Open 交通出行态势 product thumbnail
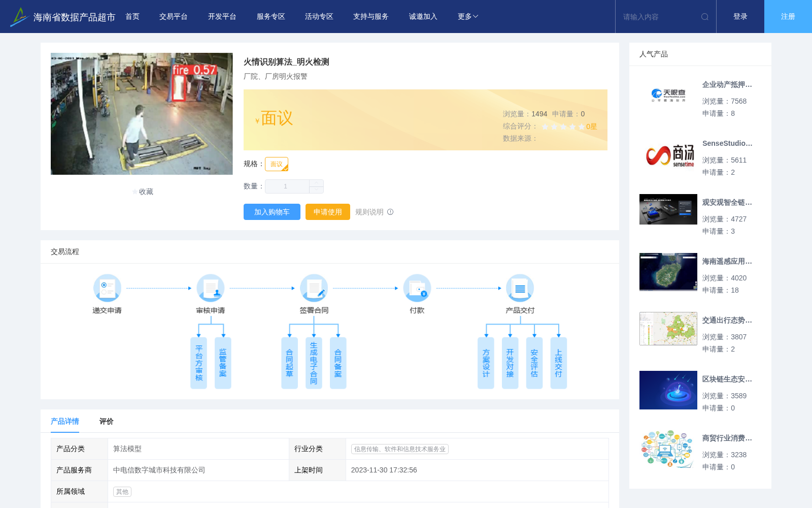Screen dimensions: 812x508 pos(668,329)
